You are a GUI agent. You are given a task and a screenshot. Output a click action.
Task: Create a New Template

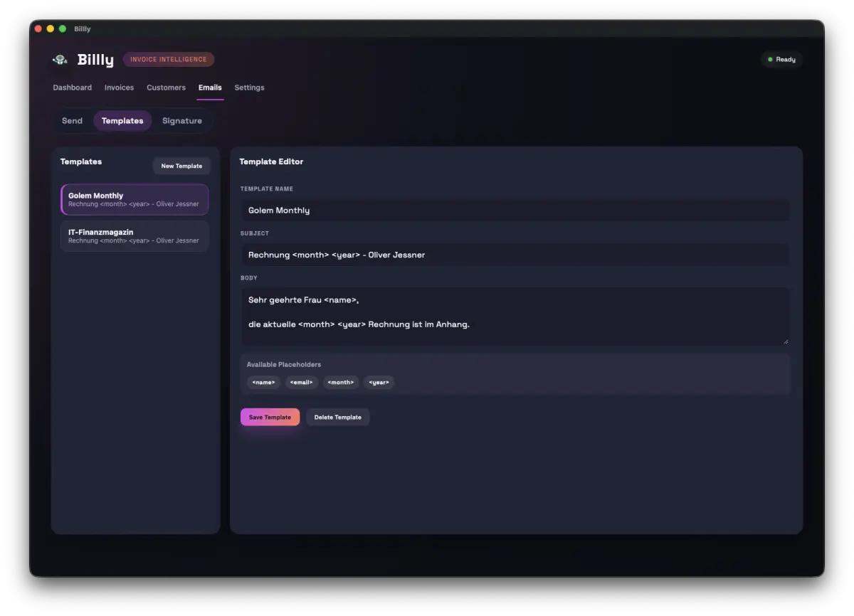coord(181,166)
